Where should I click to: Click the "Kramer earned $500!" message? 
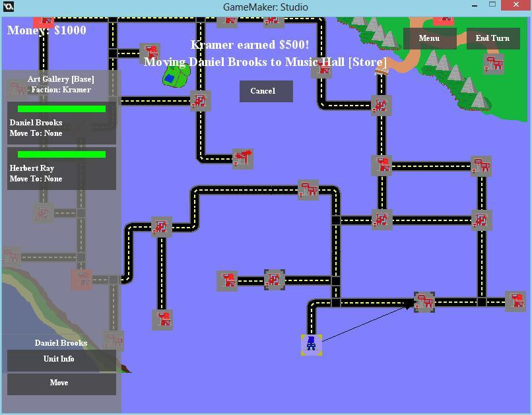tap(249, 44)
